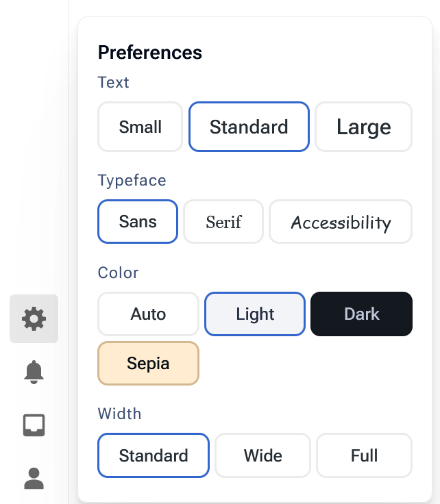The width and height of the screenshot is (440, 504).
Task: Select the Light color theme
Action: tap(255, 314)
